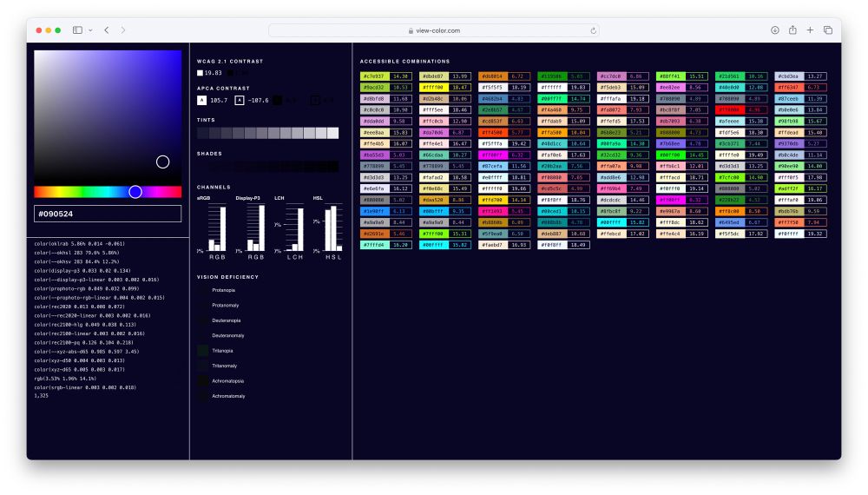Pick the #c7e937 color combination
The width and height of the screenshot is (868, 495).
[386, 76]
